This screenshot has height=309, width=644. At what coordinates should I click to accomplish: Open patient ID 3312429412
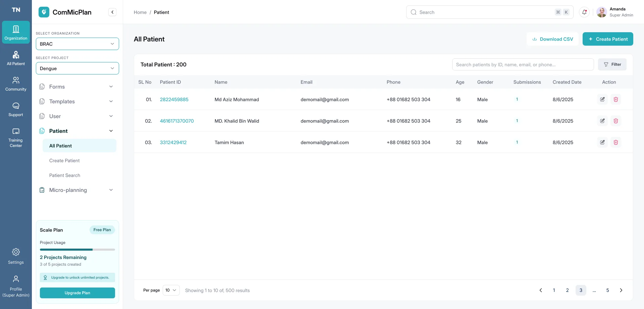coord(173,142)
